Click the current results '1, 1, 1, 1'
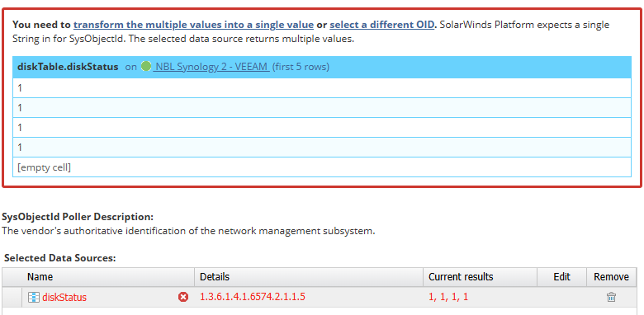The width and height of the screenshot is (644, 315). [x=448, y=297]
